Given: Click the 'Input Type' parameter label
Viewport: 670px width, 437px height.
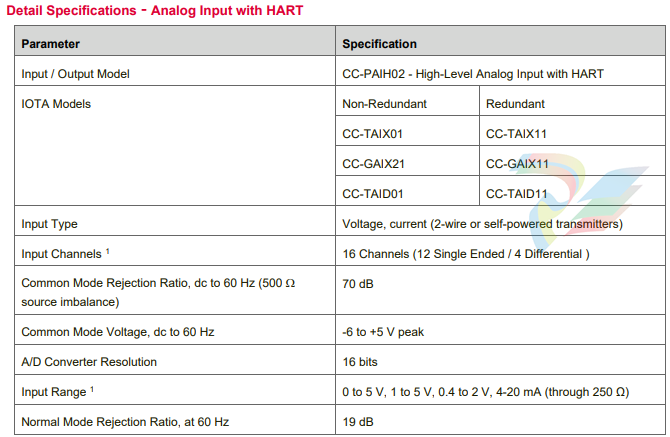Looking at the screenshot, I should tap(49, 224).
